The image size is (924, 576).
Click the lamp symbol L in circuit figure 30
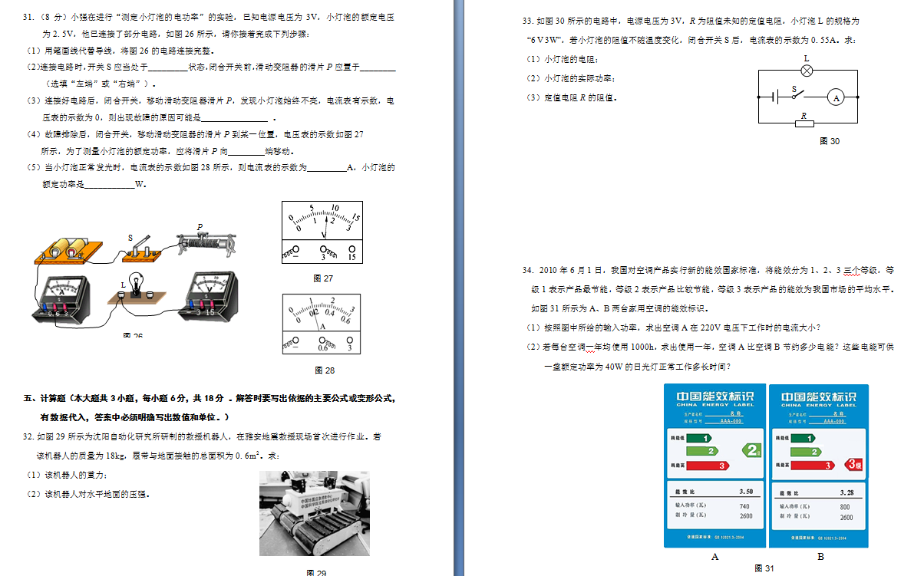[x=807, y=71]
